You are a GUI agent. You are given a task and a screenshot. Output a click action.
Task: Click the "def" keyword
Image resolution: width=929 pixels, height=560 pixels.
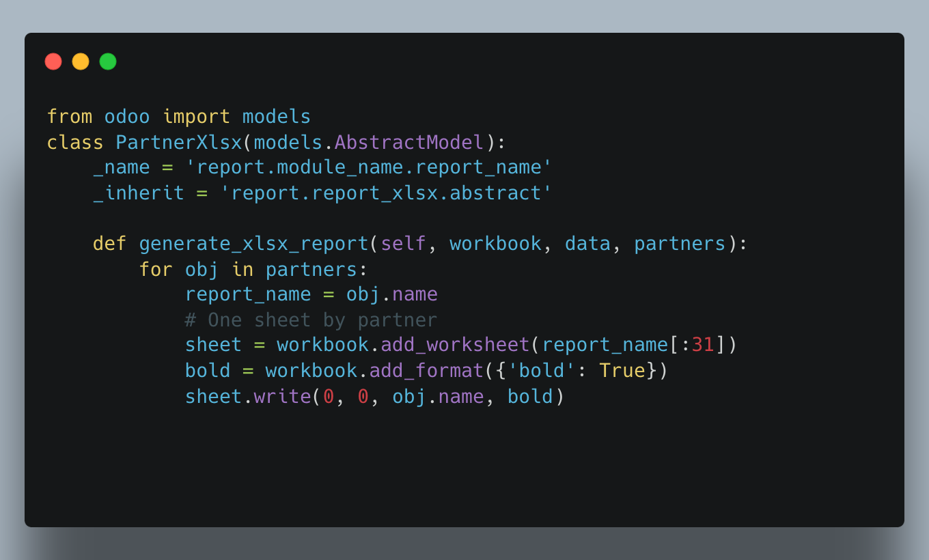point(110,244)
